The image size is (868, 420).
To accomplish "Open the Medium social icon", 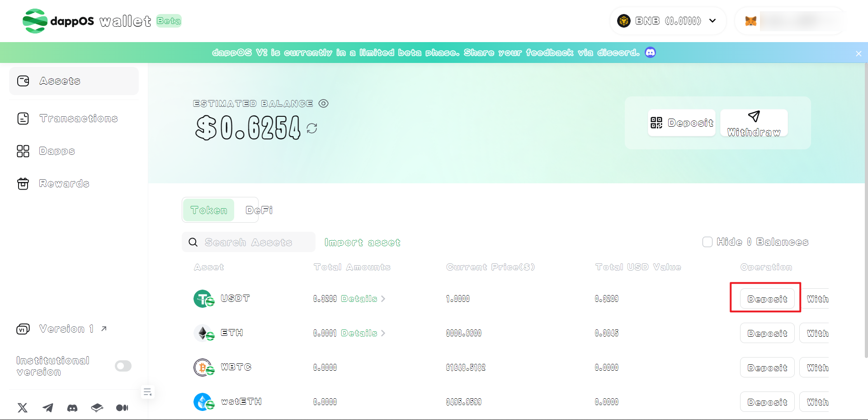I will pos(122,408).
